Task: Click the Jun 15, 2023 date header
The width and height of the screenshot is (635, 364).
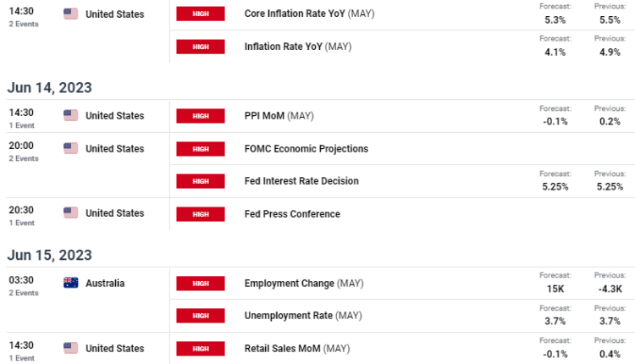Action: pos(50,255)
